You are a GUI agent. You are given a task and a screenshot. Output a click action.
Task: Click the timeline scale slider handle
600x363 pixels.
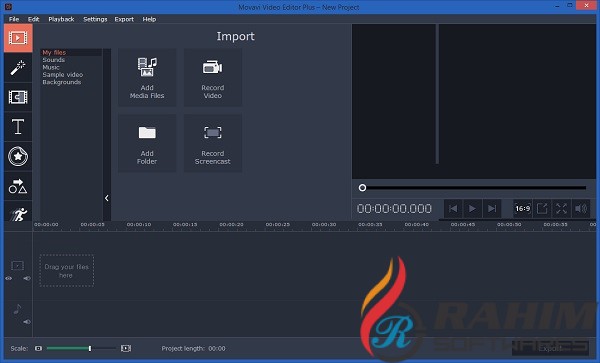pos(90,348)
